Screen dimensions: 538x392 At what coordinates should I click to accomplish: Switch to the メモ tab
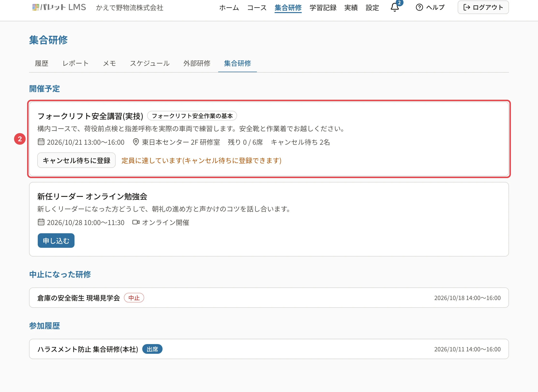110,63
